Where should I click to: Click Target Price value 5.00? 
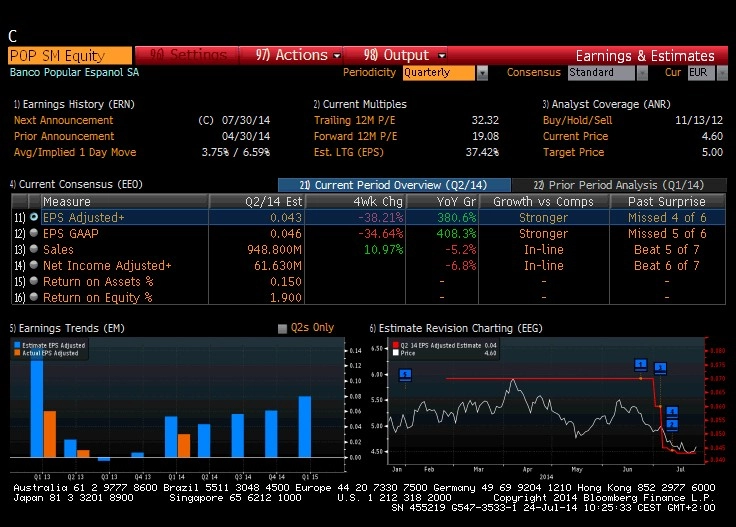coord(712,152)
